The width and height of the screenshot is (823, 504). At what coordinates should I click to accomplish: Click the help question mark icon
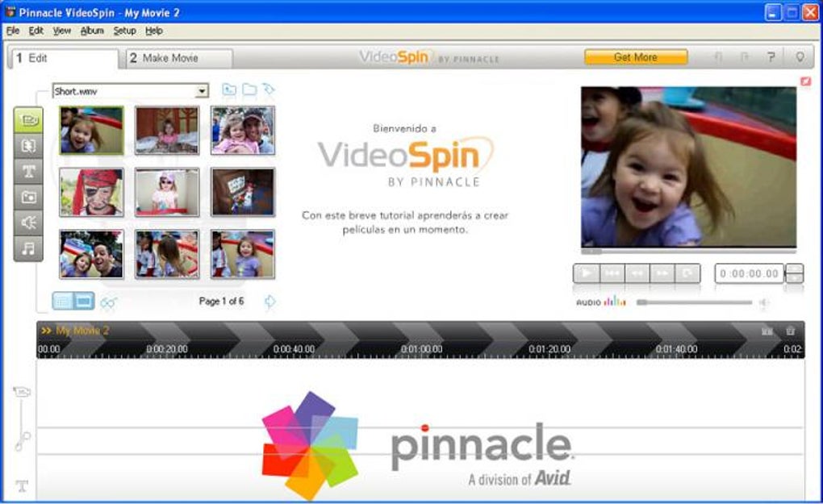[x=771, y=57]
